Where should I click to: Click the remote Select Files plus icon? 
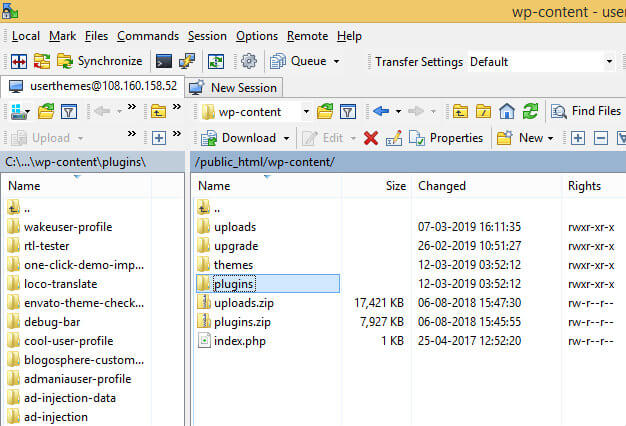(578, 138)
